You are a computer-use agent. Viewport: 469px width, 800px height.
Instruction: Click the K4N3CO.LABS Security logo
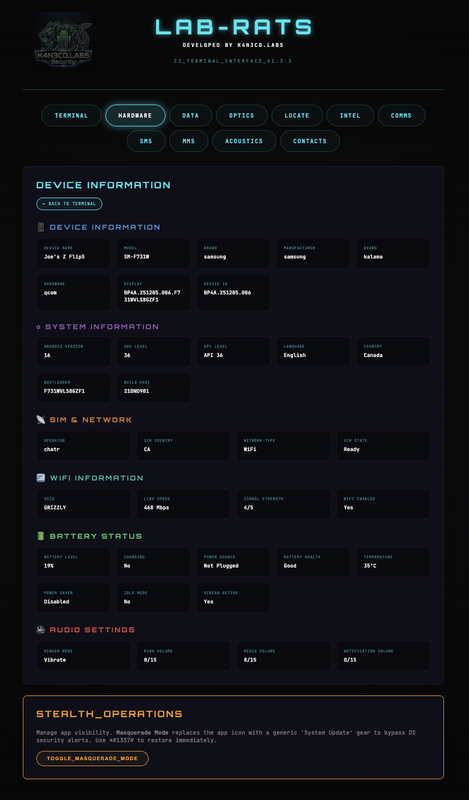coord(64,43)
